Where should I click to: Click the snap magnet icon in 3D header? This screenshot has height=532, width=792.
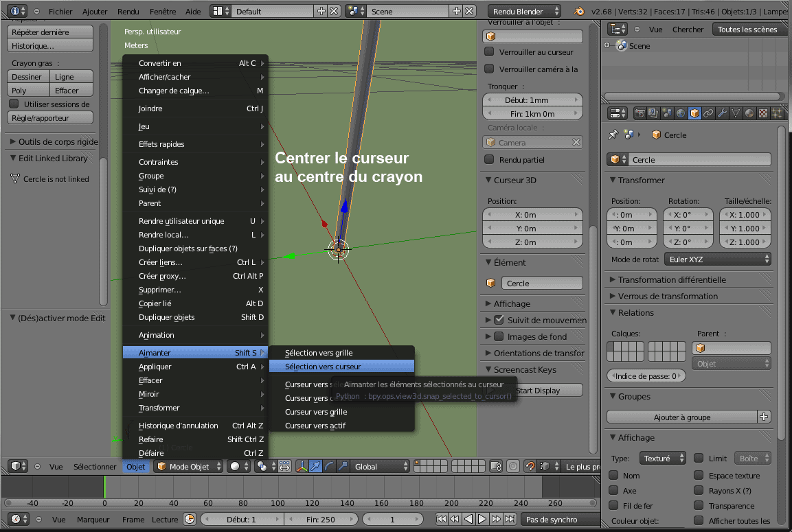click(530, 466)
